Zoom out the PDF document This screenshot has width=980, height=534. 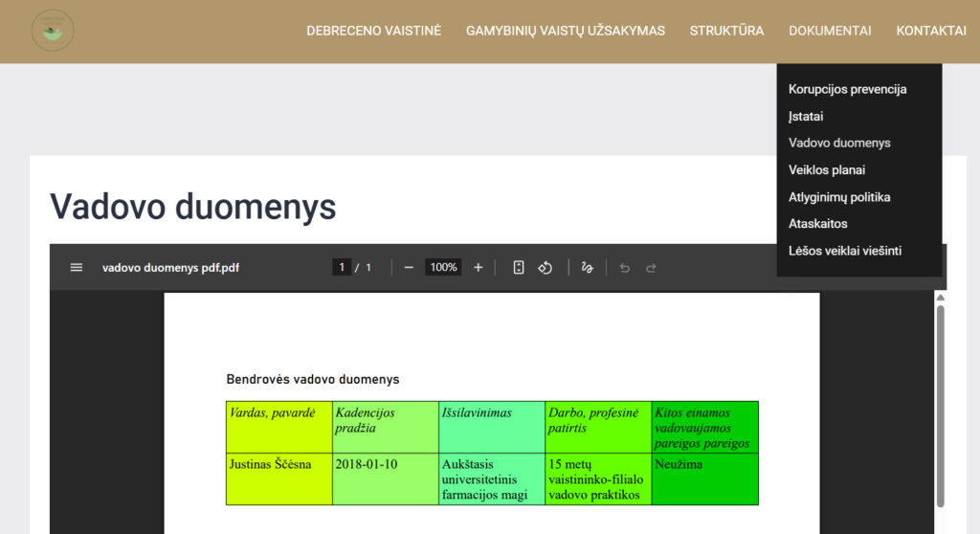click(409, 268)
